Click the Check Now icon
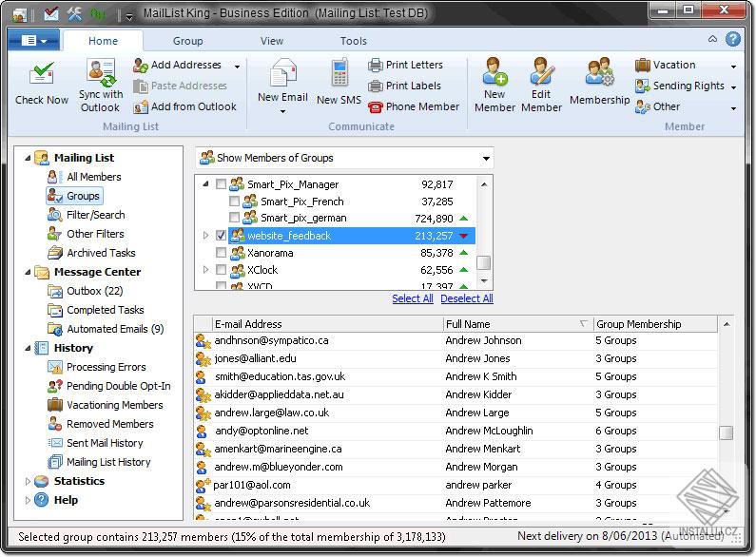This screenshot has width=756, height=557. pyautogui.click(x=42, y=73)
